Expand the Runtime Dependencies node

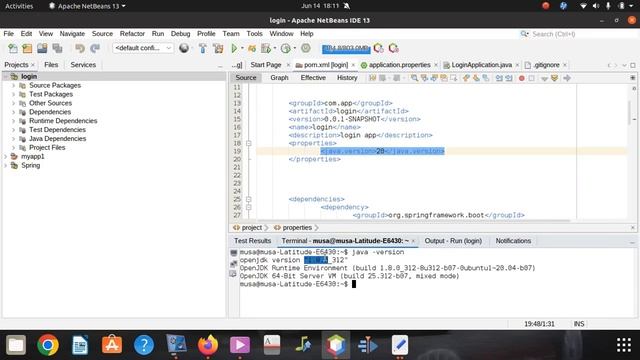pyautogui.click(x=13, y=121)
